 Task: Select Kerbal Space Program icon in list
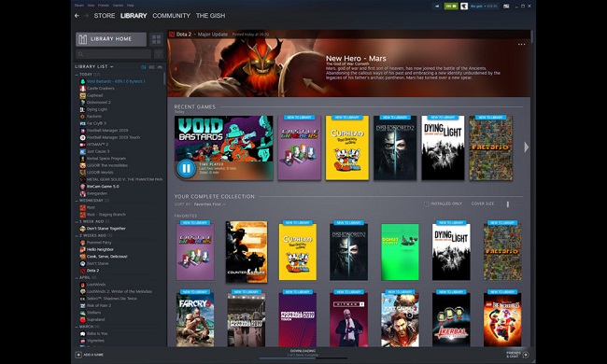coord(83,159)
